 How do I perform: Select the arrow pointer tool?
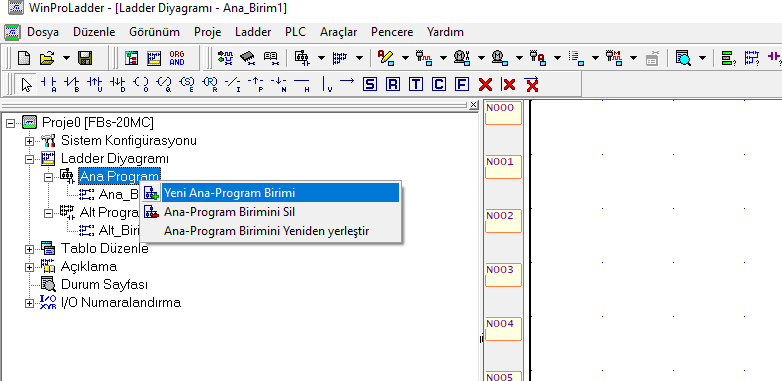click(x=26, y=85)
